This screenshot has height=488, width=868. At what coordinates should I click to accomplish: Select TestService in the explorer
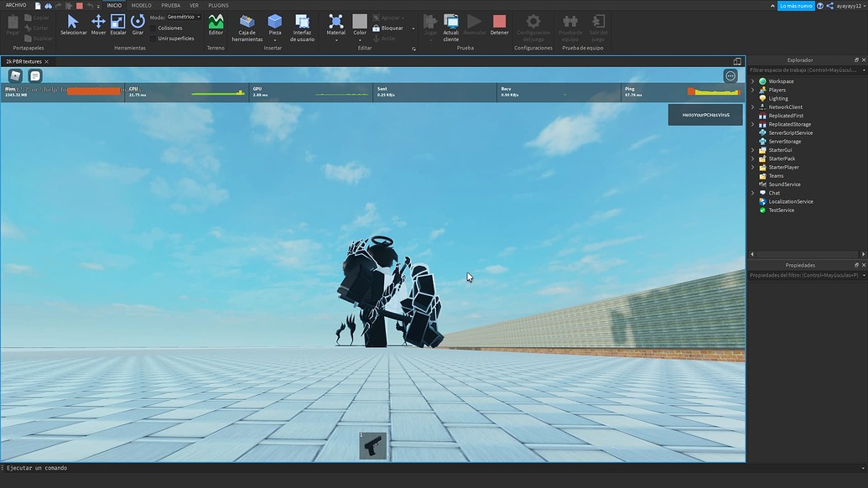(781, 210)
